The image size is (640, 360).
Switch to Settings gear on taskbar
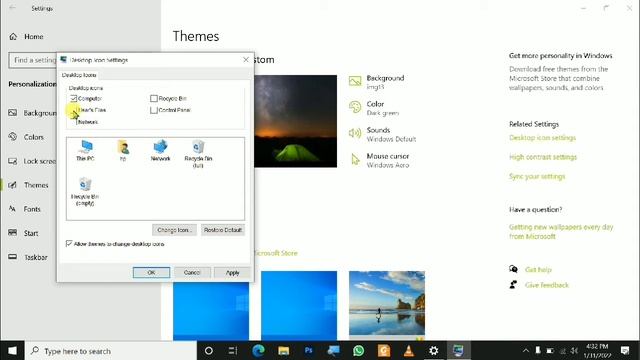point(433,351)
